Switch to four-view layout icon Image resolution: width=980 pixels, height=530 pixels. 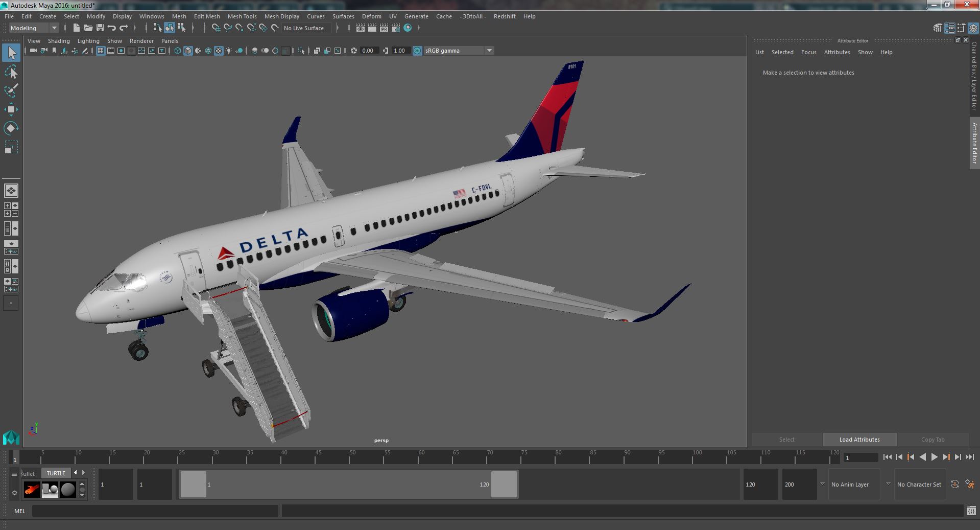coord(11,210)
